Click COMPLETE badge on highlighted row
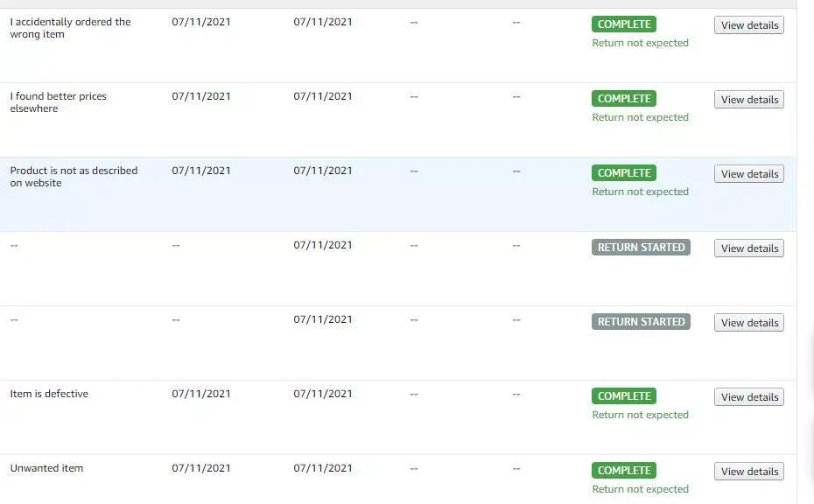The image size is (814, 504). tap(624, 173)
